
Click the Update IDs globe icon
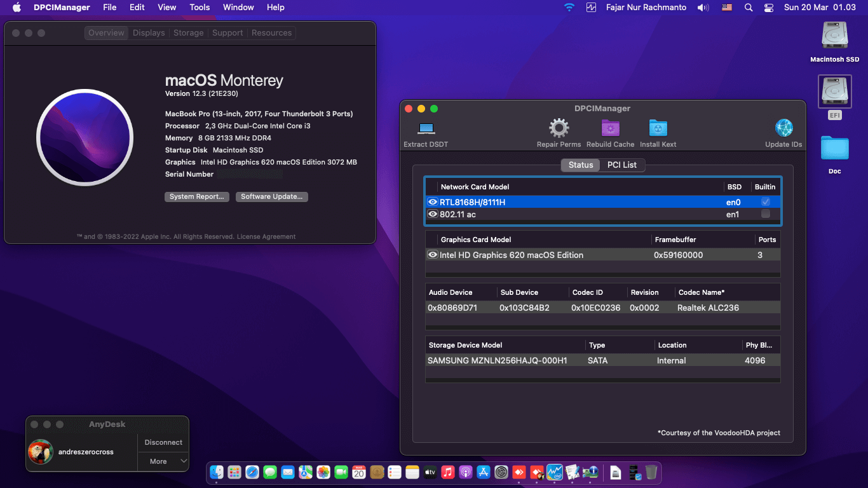tap(783, 130)
